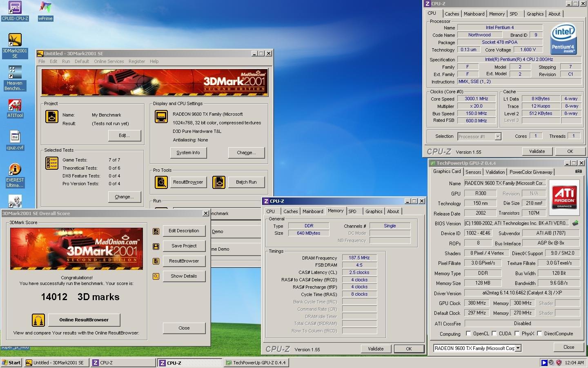Click the ResultBrowser magnifier icon in Pro Tools
Viewport: 588px width, 368px height.
161,182
